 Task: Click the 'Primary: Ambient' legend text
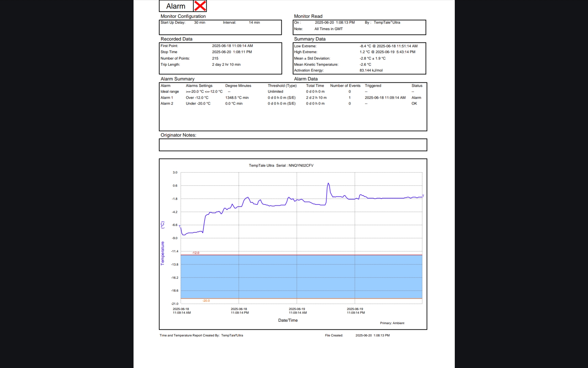[x=392, y=323]
